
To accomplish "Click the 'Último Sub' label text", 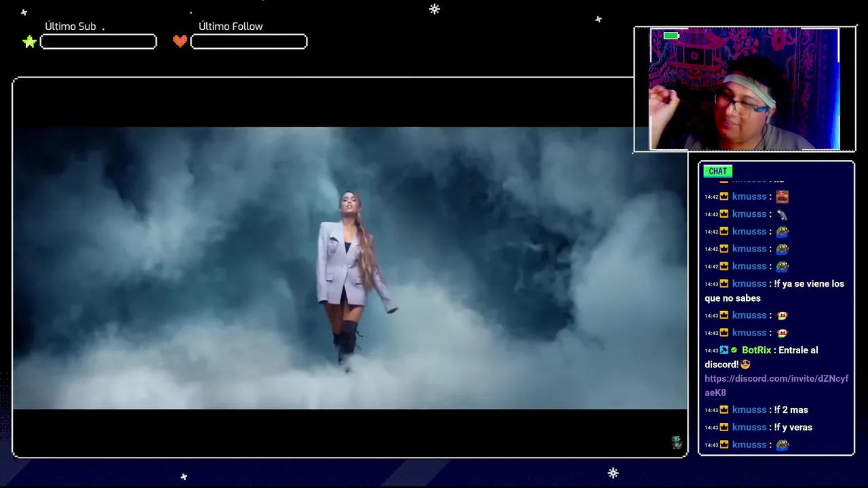I will point(71,26).
